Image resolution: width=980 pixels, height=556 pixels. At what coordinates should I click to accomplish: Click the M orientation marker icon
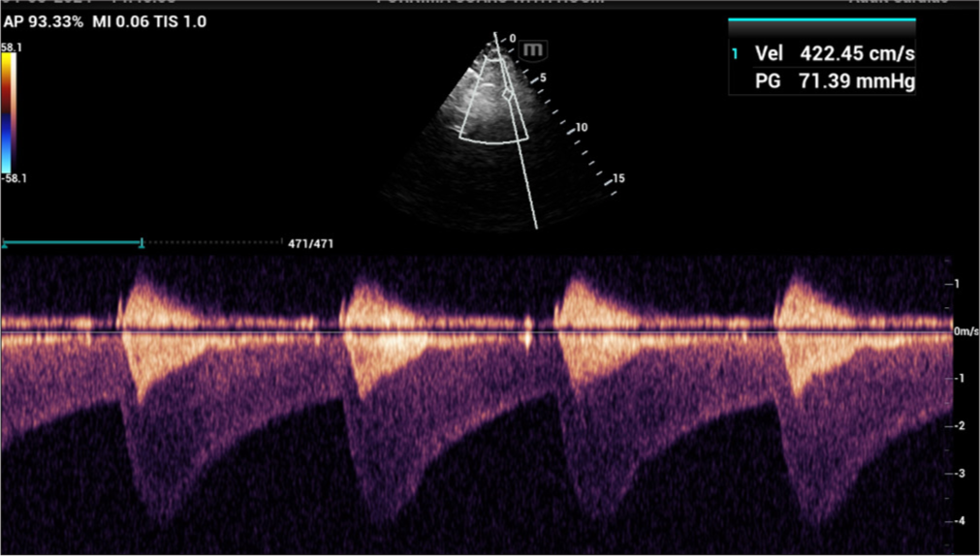[533, 50]
